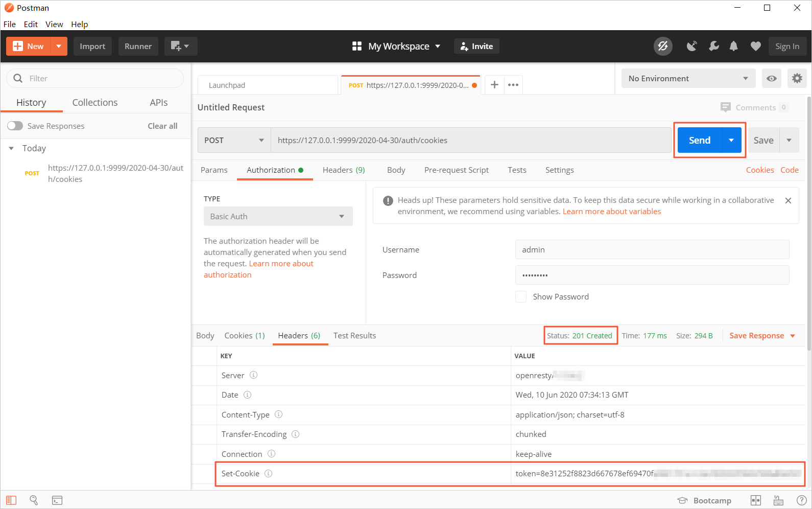This screenshot has width=812, height=509.
Task: Open the New button dropdown arrow
Action: (x=59, y=46)
